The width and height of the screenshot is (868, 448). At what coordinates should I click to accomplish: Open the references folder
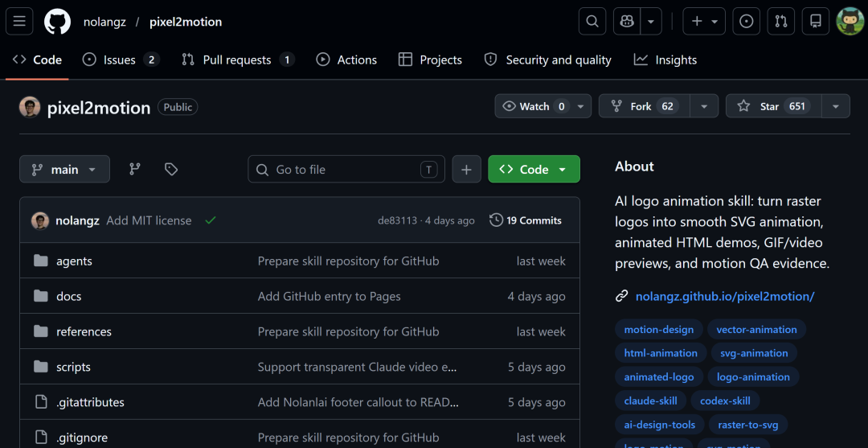pyautogui.click(x=84, y=331)
